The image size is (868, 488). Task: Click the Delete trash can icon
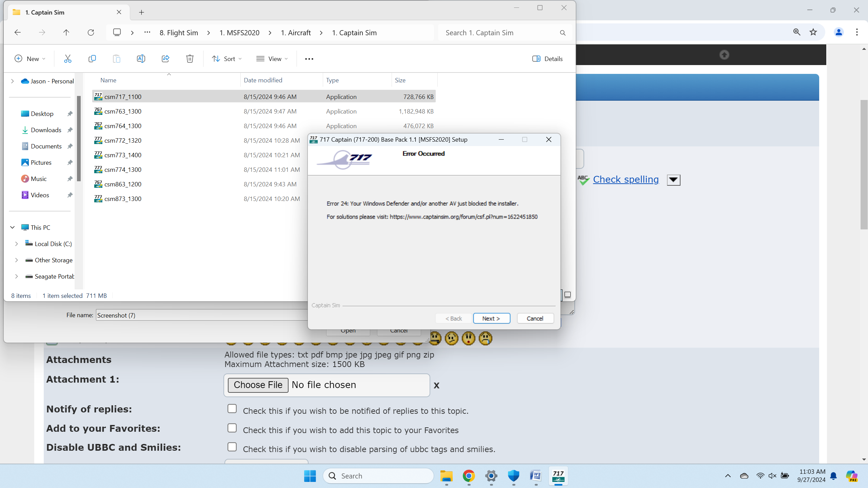coord(190,59)
